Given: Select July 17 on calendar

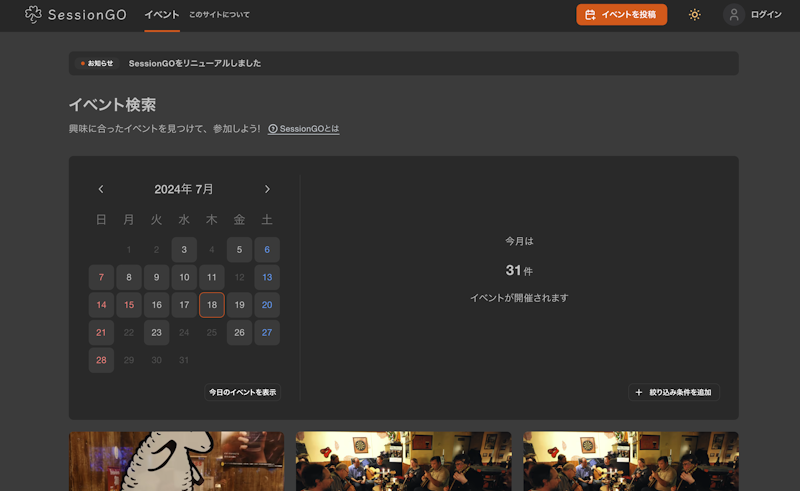Looking at the screenshot, I should point(184,305).
